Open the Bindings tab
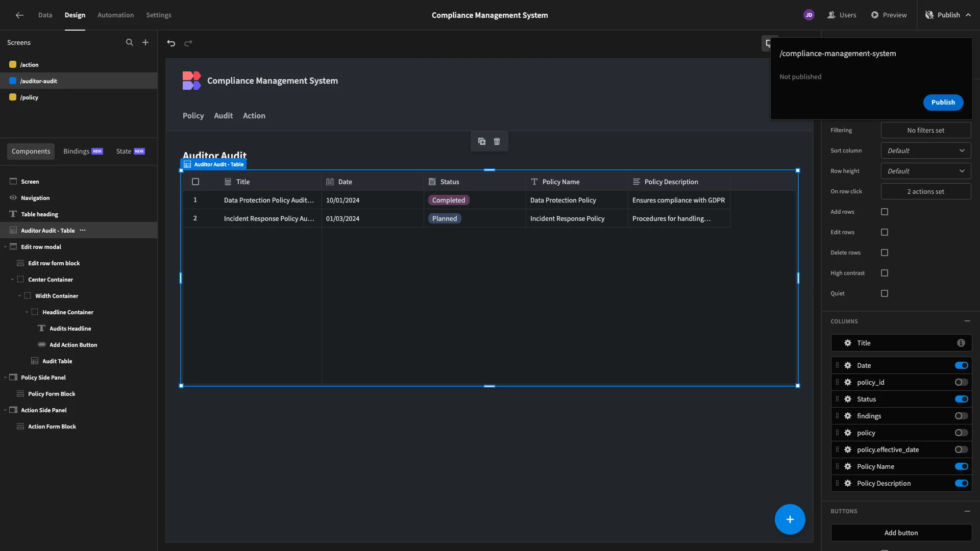This screenshot has width=980, height=551. coord(83,152)
